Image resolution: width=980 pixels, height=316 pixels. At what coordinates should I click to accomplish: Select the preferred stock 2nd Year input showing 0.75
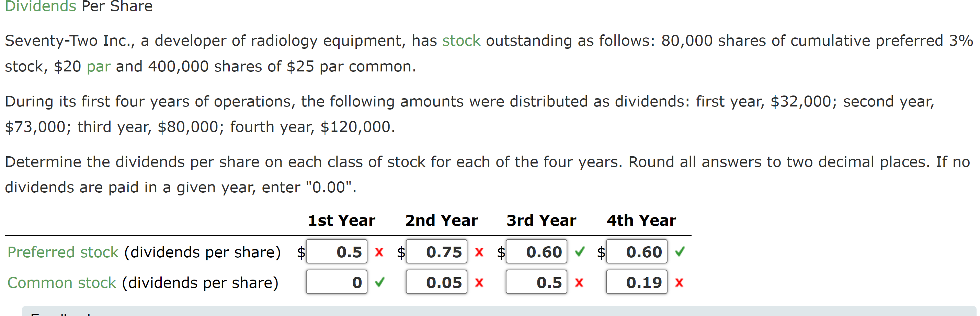tap(436, 252)
